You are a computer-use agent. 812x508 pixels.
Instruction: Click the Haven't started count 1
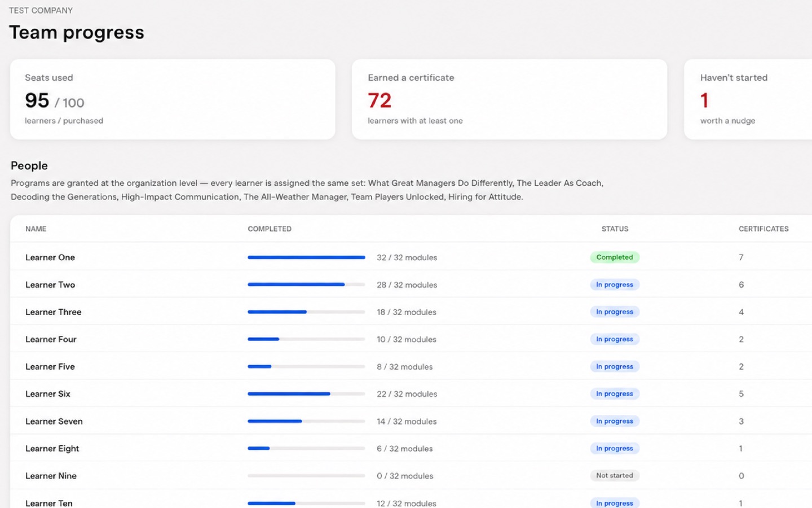pyautogui.click(x=704, y=100)
